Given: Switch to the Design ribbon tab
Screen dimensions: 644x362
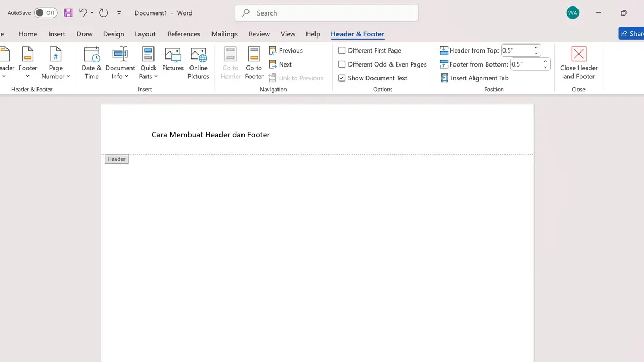Looking at the screenshot, I should click(x=113, y=34).
